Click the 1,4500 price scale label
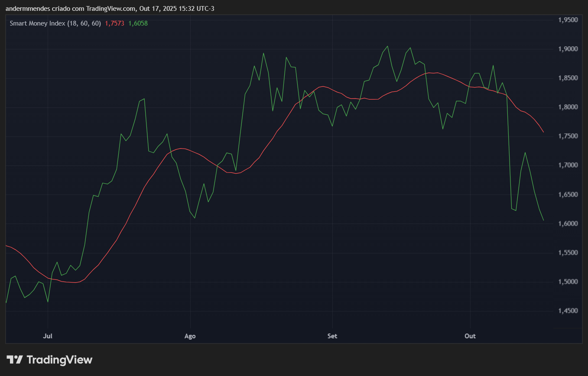 click(568, 311)
